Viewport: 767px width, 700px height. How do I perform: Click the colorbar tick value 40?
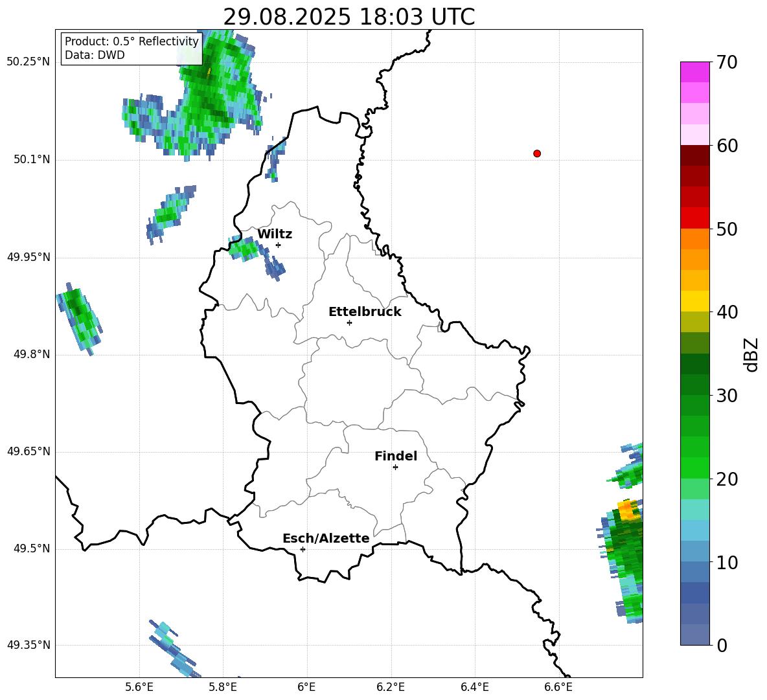pos(727,312)
